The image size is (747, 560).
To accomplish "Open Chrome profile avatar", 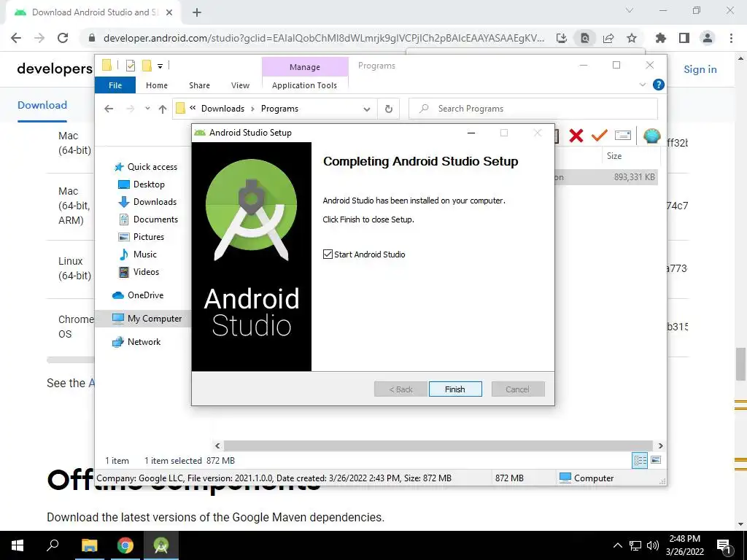I will pyautogui.click(x=708, y=38).
